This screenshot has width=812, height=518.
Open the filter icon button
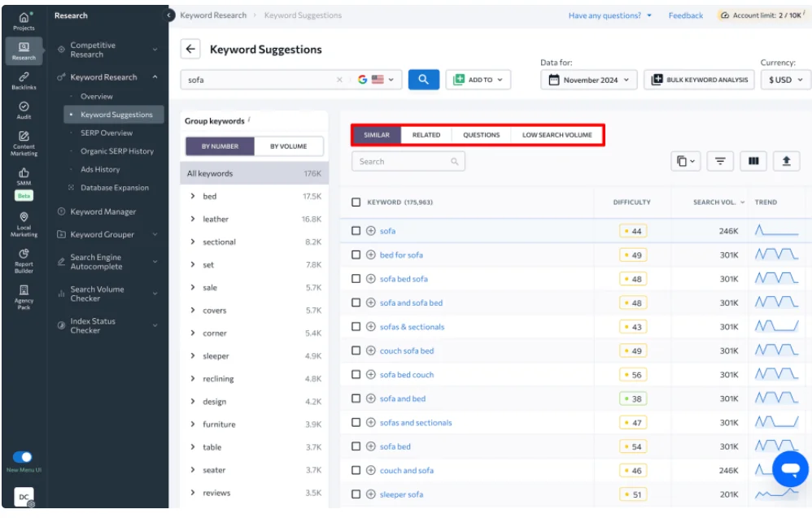720,162
